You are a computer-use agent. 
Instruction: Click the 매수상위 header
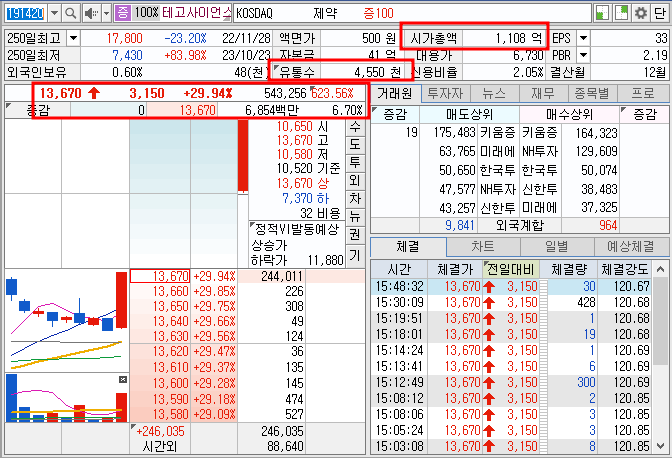click(569, 114)
